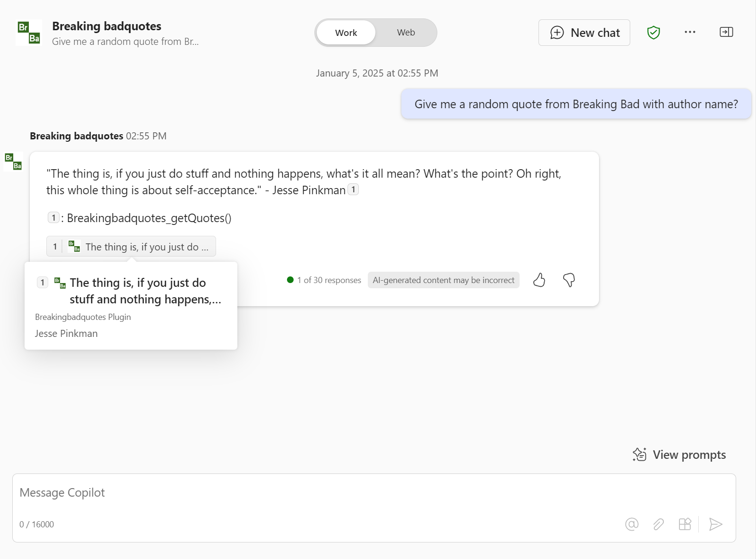The width and height of the screenshot is (756, 559).
Task: Click the Message Copilot input field
Action: [x=374, y=493]
